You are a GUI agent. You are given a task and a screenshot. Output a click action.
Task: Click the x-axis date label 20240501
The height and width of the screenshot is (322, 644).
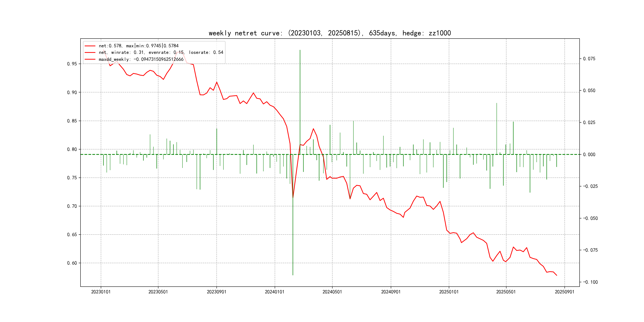pyautogui.click(x=332, y=292)
